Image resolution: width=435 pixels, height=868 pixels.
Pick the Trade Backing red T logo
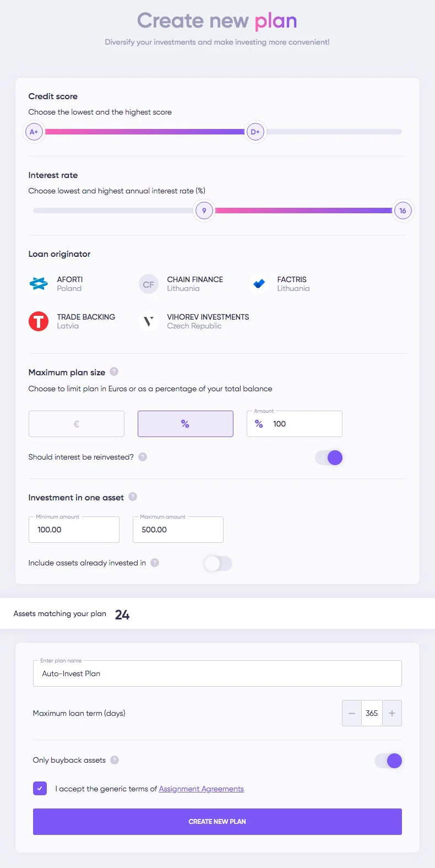click(x=39, y=321)
